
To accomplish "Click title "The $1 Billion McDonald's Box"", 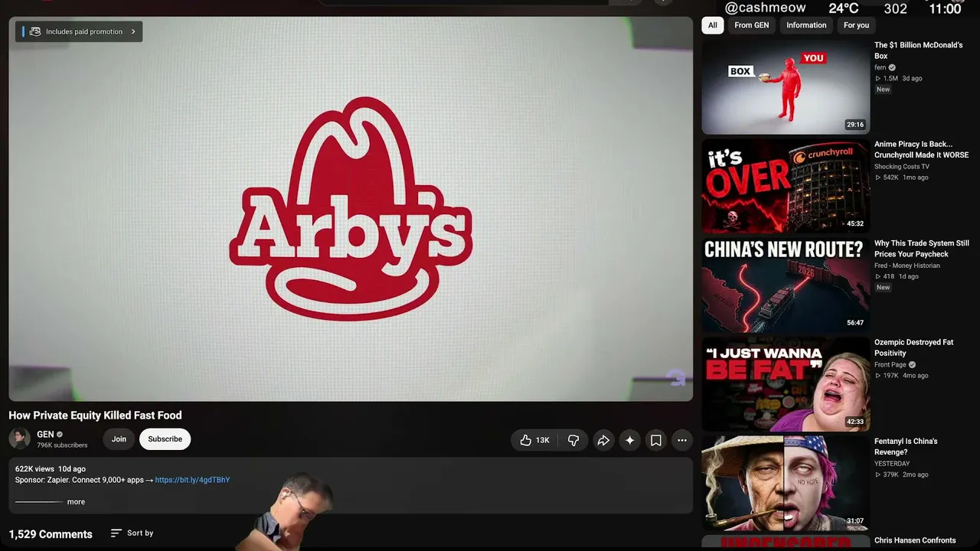I will 919,51.
